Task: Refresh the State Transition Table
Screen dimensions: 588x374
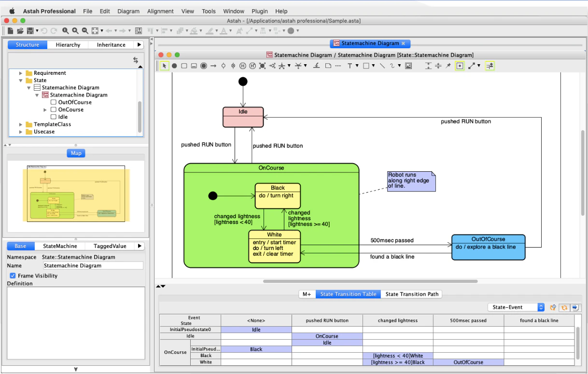Action: 564,307
